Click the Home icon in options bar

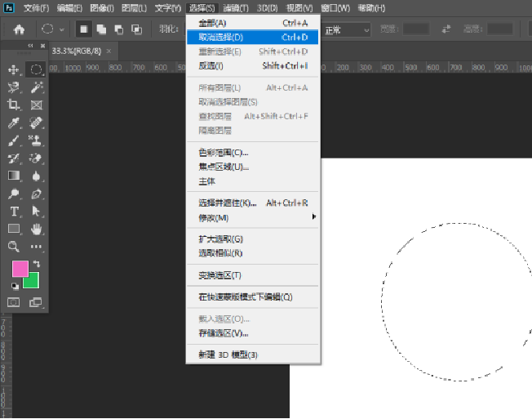[19, 29]
